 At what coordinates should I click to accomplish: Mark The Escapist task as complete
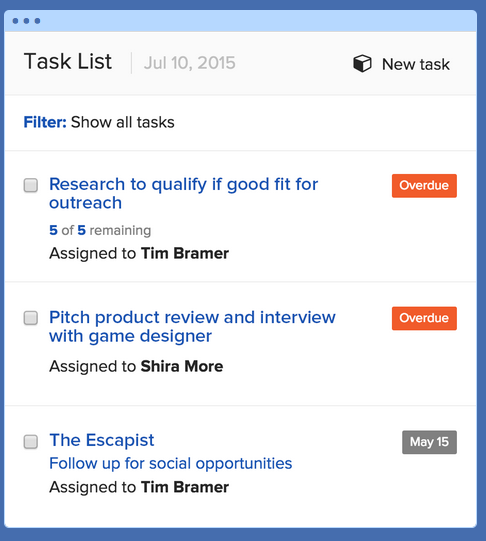click(31, 442)
